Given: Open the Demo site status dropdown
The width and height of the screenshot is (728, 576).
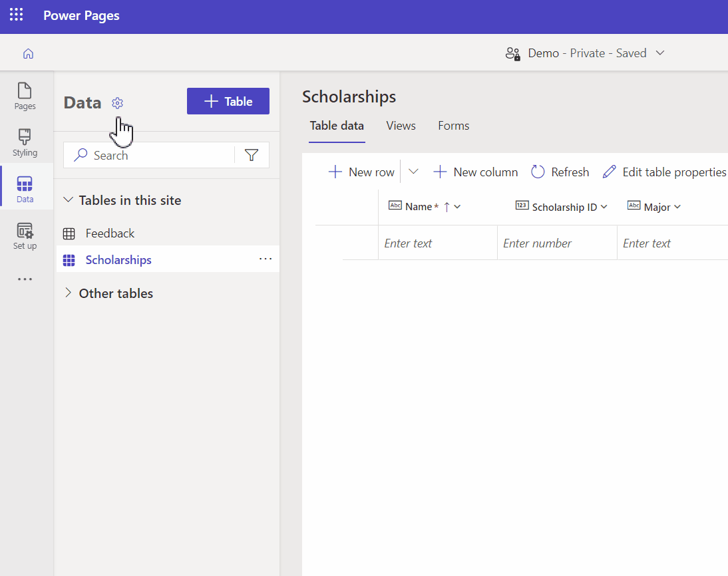Looking at the screenshot, I should point(659,53).
